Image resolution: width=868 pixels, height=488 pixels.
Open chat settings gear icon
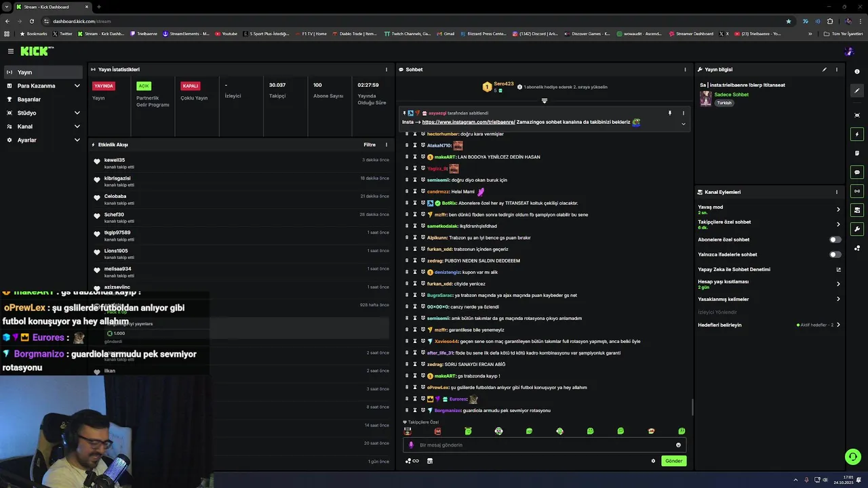(653, 461)
